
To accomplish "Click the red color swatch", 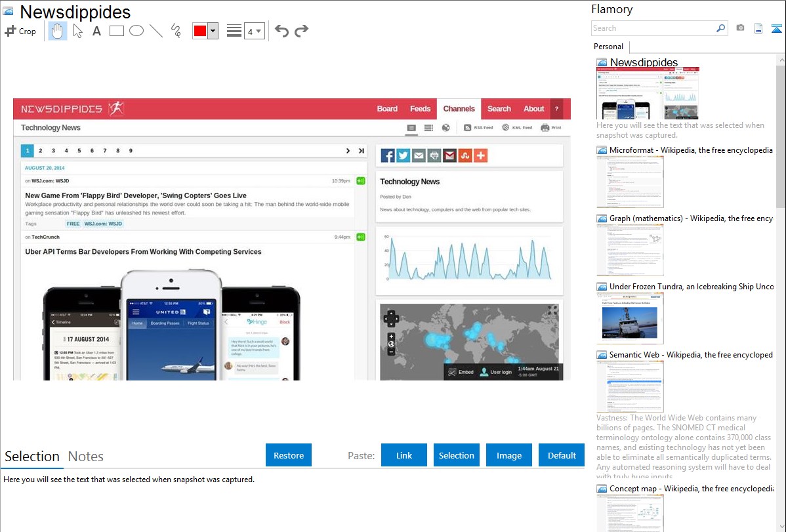I will coord(200,31).
